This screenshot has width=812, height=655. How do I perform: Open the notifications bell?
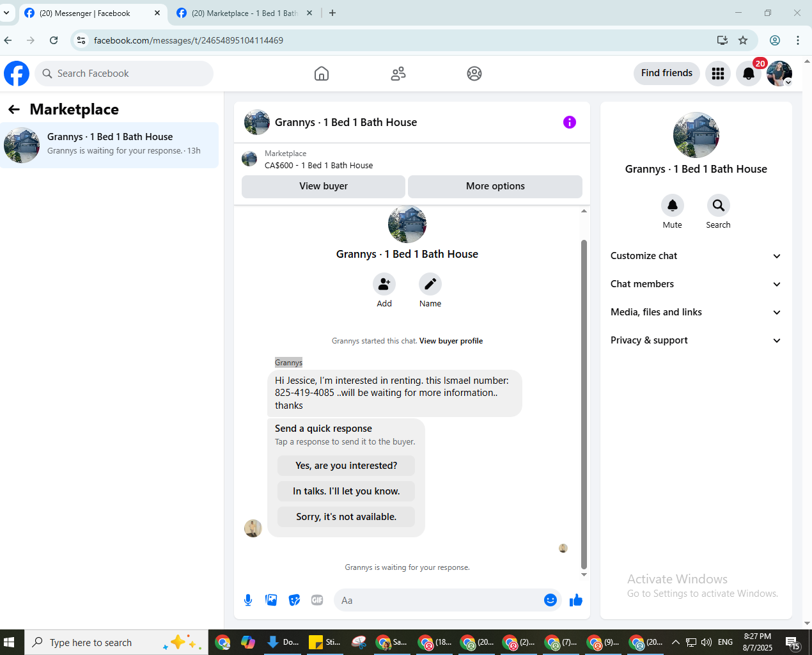[x=749, y=74]
